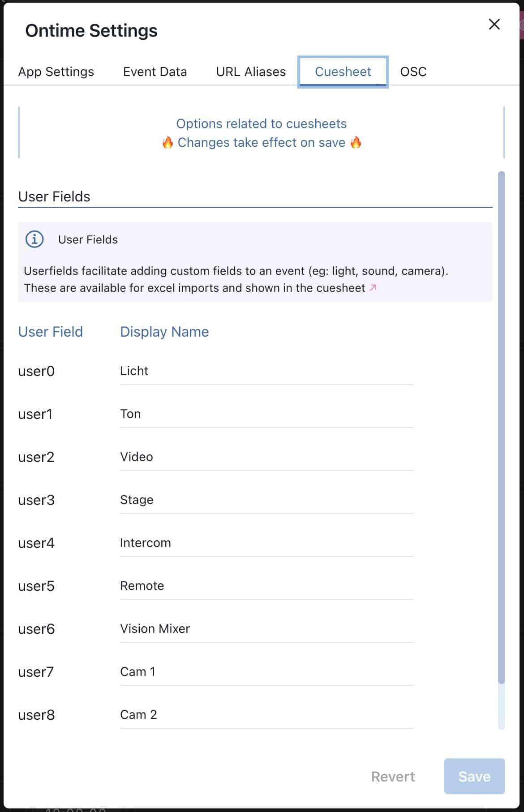Screen dimensions: 524x812
Task: Open the external documentation arrow link
Action: [x=373, y=288]
